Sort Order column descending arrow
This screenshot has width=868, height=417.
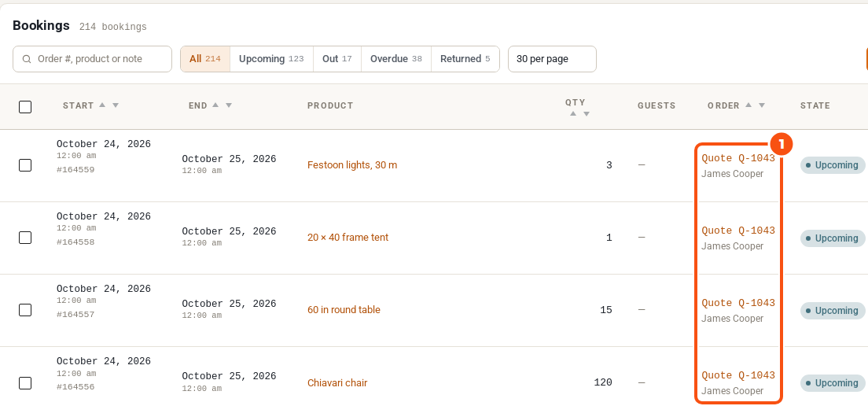[762, 105]
